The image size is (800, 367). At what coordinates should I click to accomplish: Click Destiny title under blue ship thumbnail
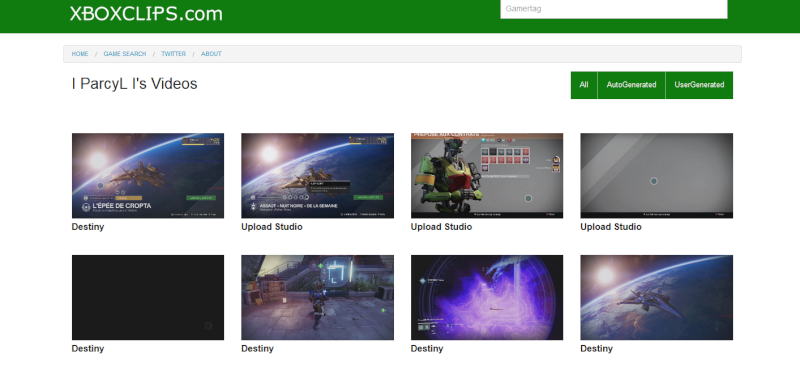[596, 349]
